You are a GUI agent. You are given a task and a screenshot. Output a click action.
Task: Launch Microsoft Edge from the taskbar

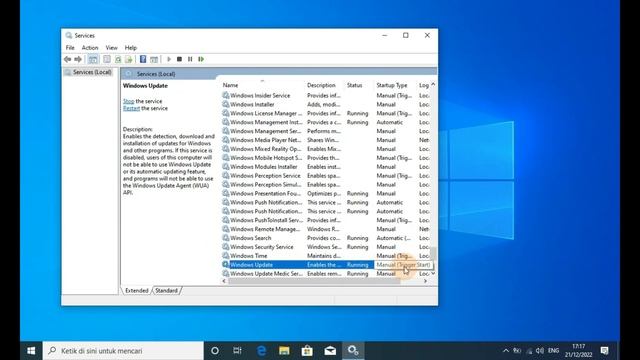pyautogui.click(x=261, y=351)
